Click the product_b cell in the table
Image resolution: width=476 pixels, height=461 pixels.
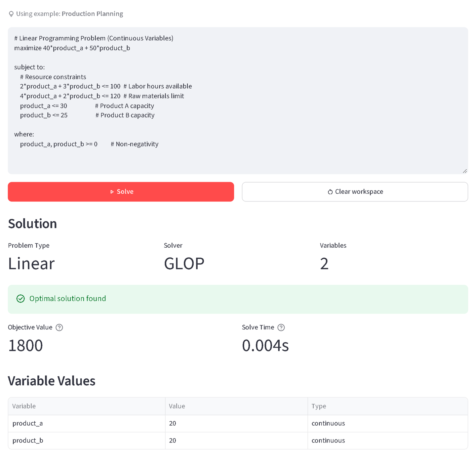pyautogui.click(x=87, y=441)
